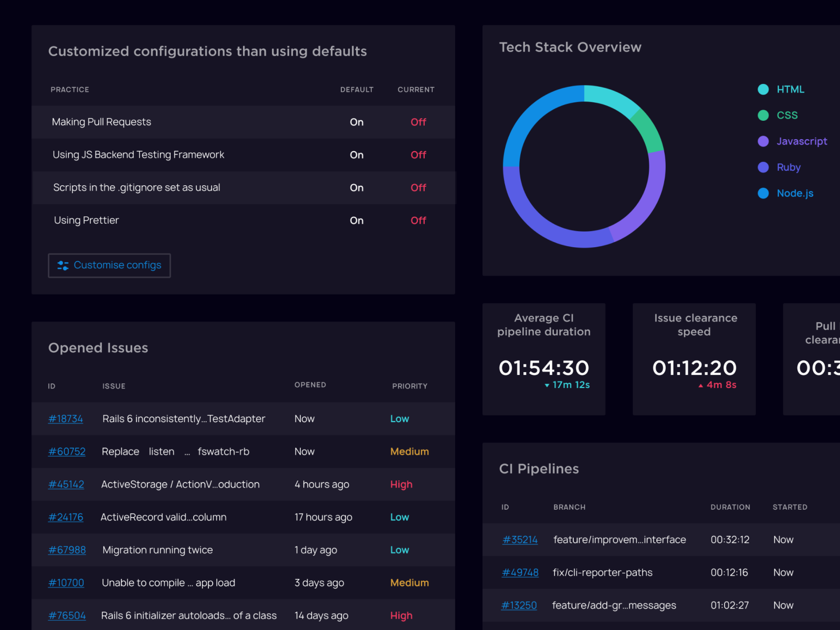This screenshot has width=840, height=630.
Task: Select the Tech Stack Overview heading
Action: point(570,47)
